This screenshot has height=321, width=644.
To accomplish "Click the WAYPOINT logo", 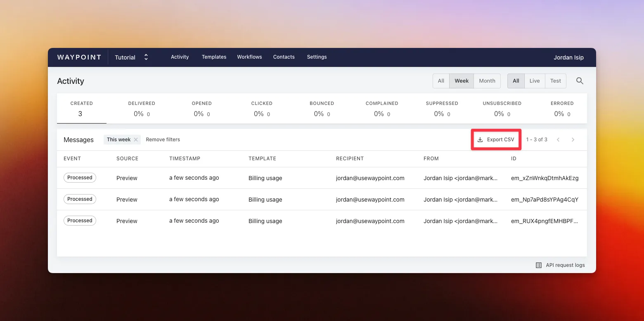I will (x=79, y=57).
